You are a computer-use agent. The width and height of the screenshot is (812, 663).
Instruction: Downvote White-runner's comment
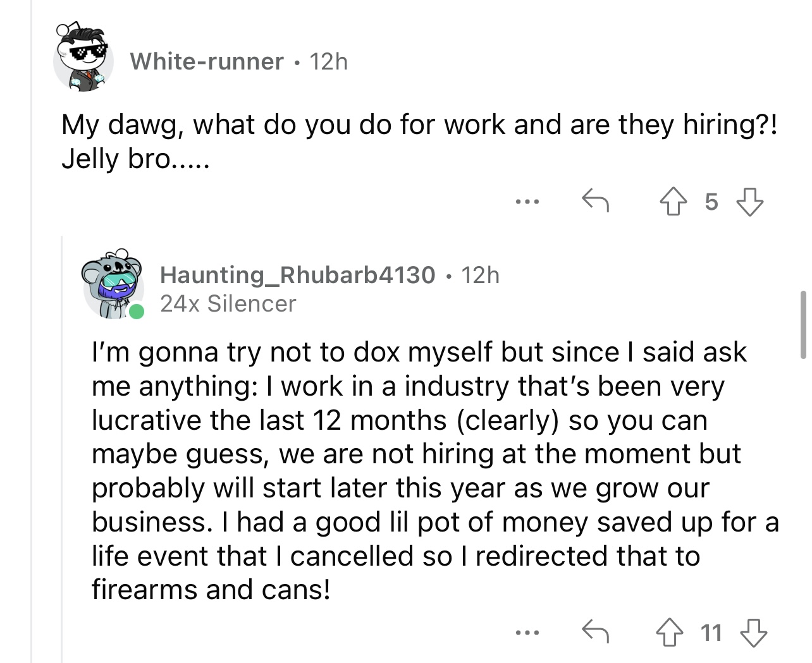(x=750, y=202)
